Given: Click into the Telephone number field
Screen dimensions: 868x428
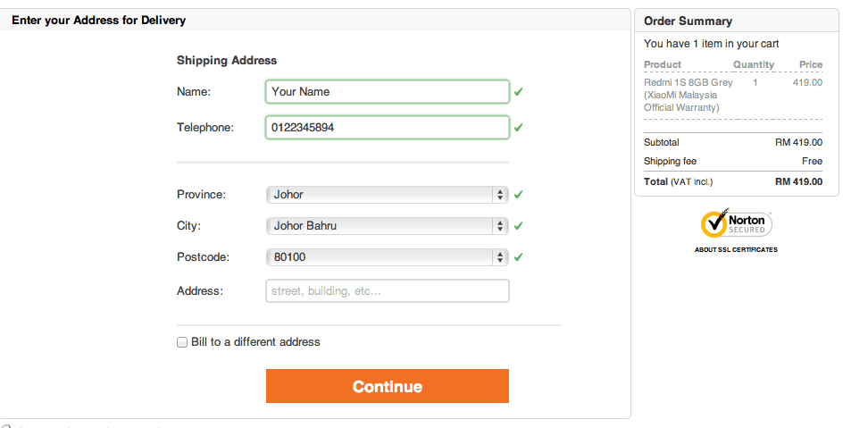Looking at the screenshot, I should 387,128.
